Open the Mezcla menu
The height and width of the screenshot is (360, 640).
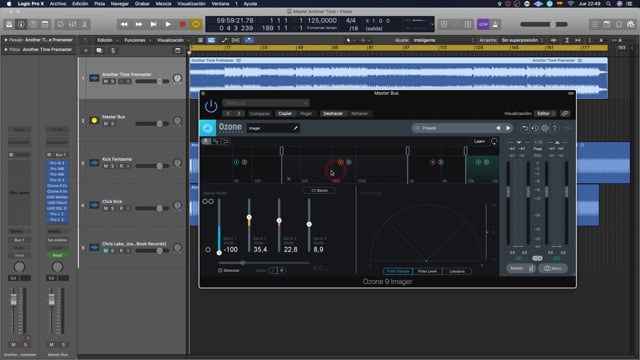coord(163,4)
